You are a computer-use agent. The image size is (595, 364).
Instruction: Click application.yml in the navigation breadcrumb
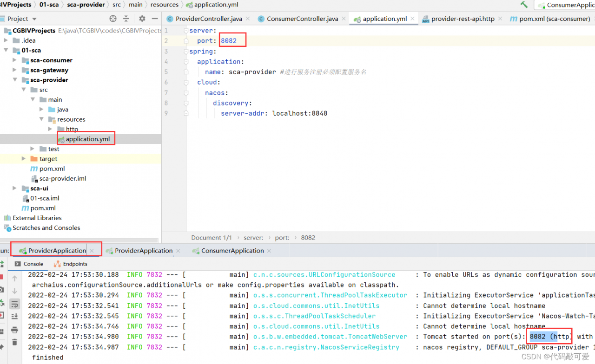216,5
